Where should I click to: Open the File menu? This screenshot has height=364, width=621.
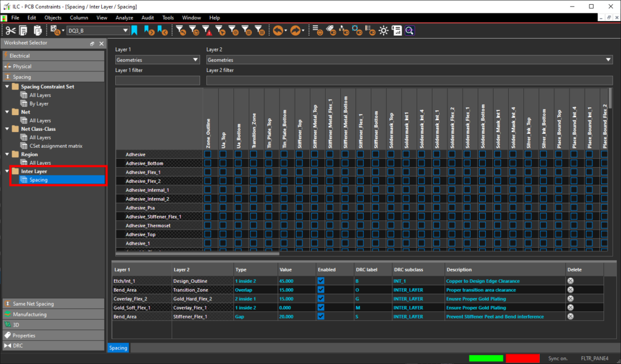coord(15,18)
